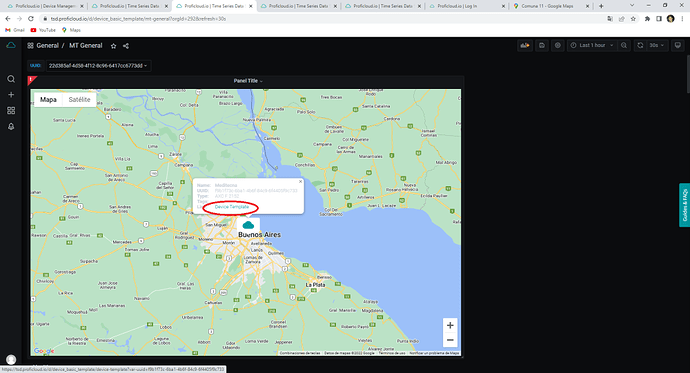Expand the Panel Title menu

pyautogui.click(x=248, y=81)
